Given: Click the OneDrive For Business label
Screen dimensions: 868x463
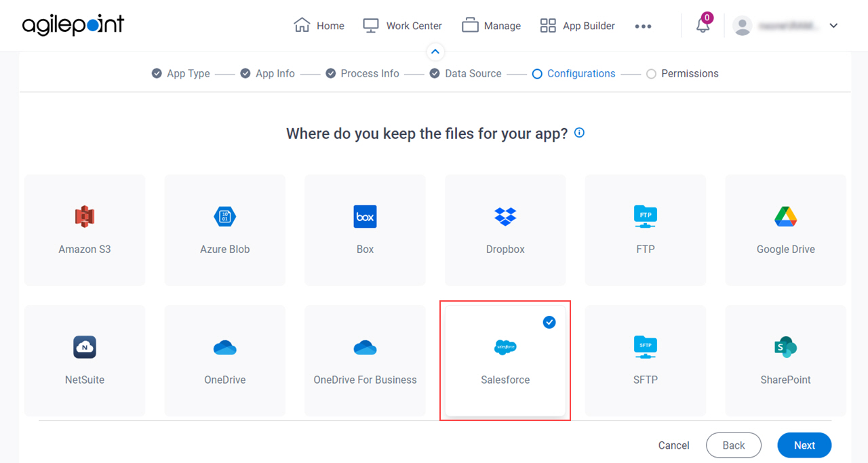Looking at the screenshot, I should pos(365,380).
